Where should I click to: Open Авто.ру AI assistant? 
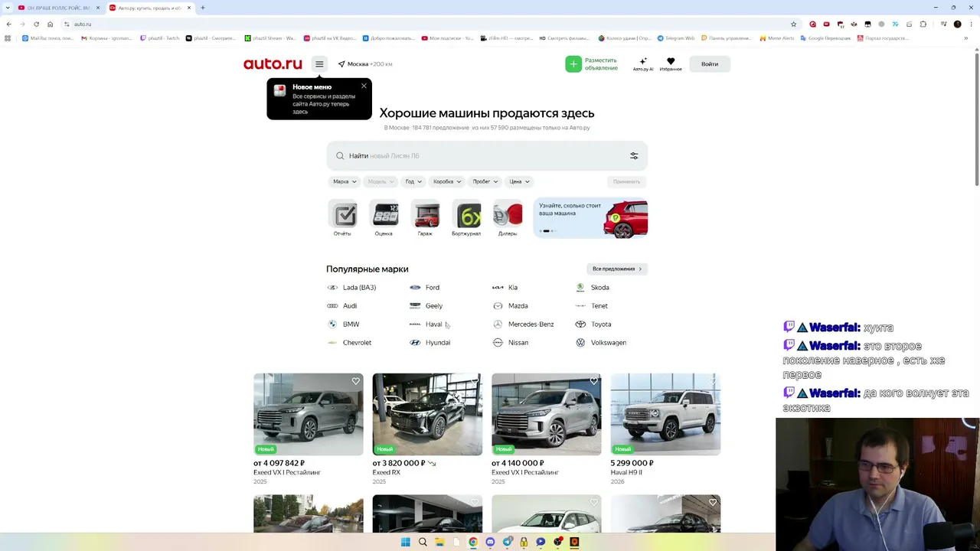click(x=643, y=64)
